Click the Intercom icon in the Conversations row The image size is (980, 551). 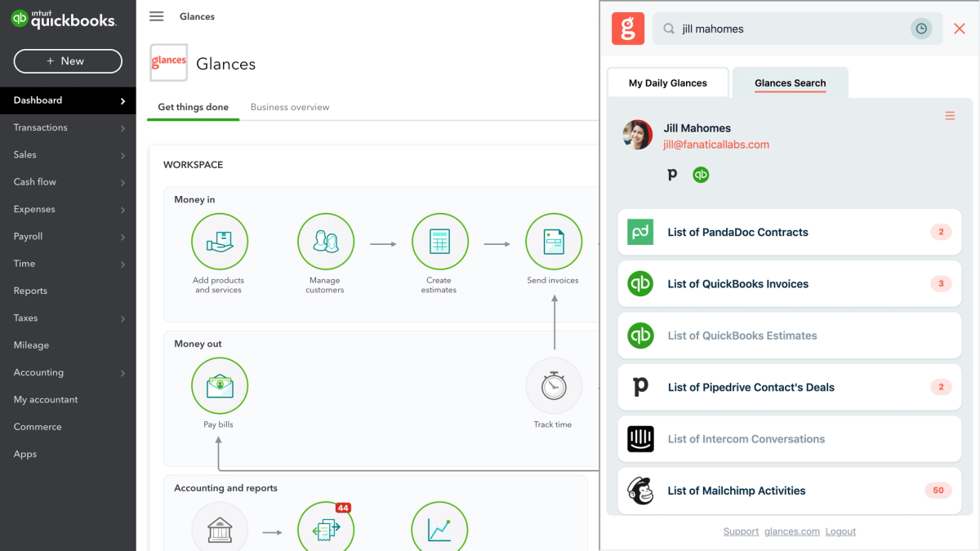[640, 439]
